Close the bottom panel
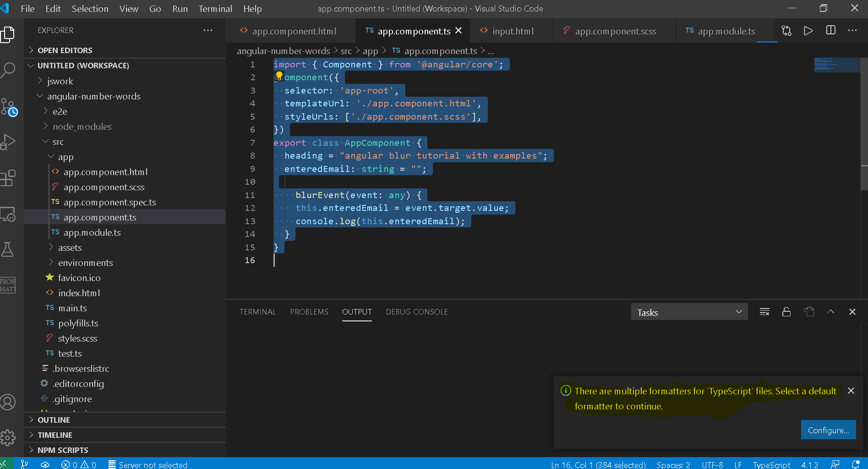Screen dimensions: 868x469 click(x=852, y=312)
